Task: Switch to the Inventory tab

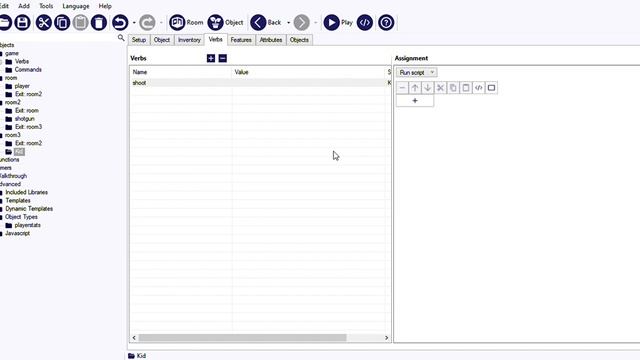Action: [189, 40]
